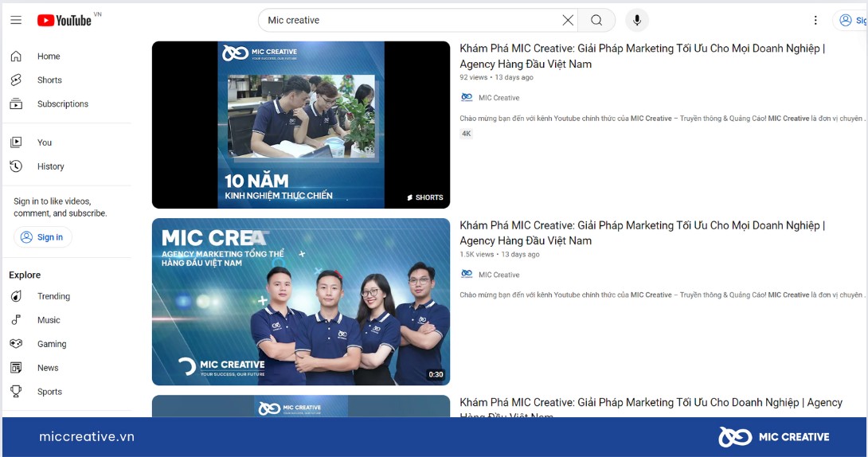
Task: Open the Gaming label in the Explore list
Action: (x=52, y=344)
